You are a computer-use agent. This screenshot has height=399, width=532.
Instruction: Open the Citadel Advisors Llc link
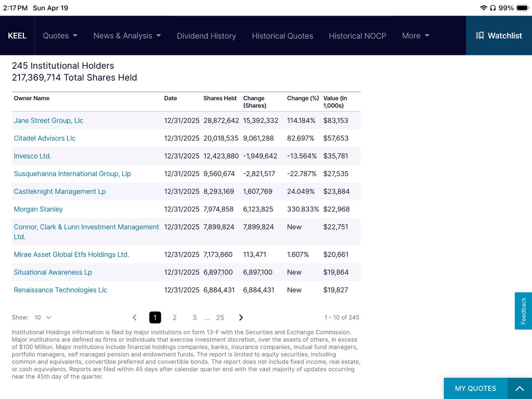coord(45,138)
